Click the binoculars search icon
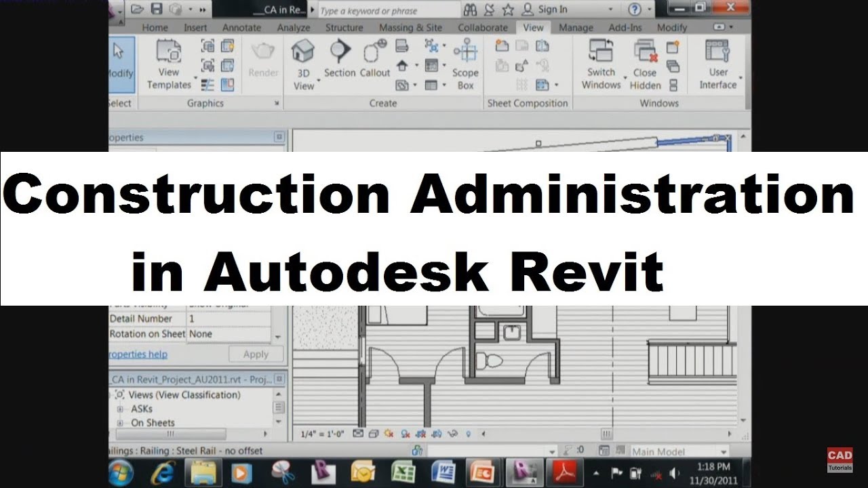 coord(471,9)
